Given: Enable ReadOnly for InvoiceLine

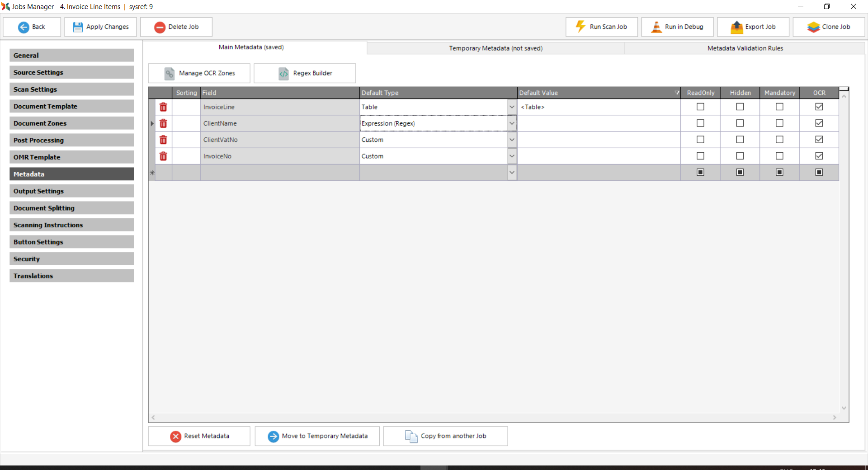Looking at the screenshot, I should [700, 107].
